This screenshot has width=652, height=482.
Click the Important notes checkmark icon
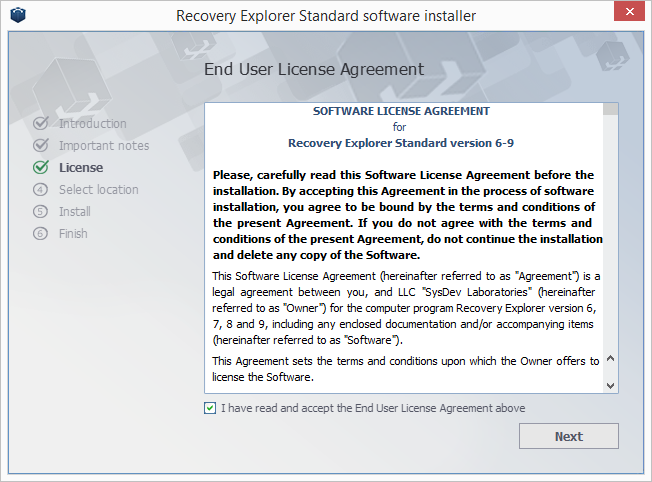pos(41,146)
